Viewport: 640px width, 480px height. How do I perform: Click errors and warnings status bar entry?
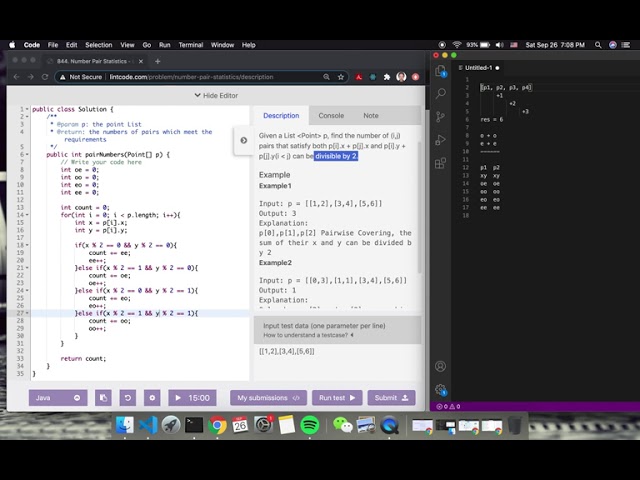pos(448,407)
